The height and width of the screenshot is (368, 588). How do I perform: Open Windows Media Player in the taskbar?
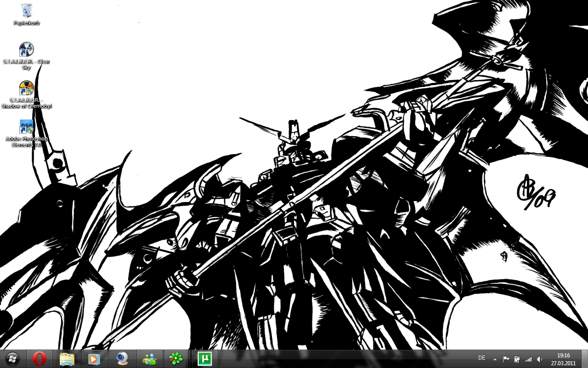pos(94,359)
